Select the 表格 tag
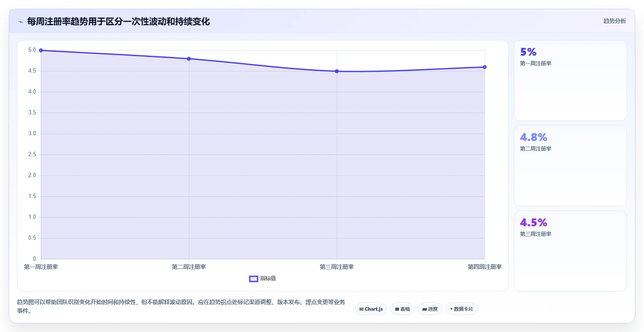644x332 pixels. click(x=402, y=309)
